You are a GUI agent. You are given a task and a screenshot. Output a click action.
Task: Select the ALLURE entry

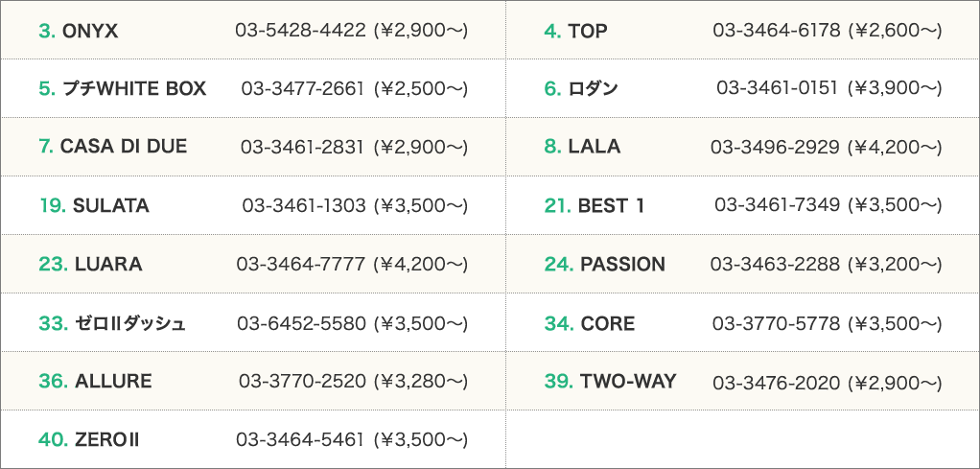coord(113,381)
